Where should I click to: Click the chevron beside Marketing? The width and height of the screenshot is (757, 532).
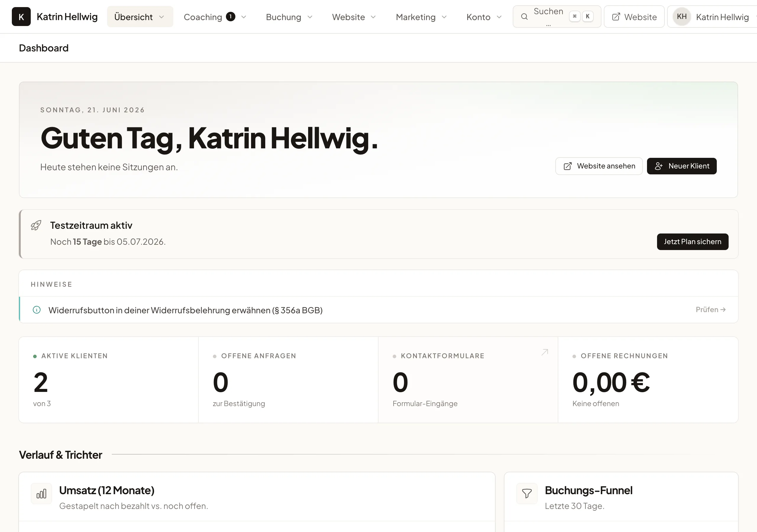[444, 17]
